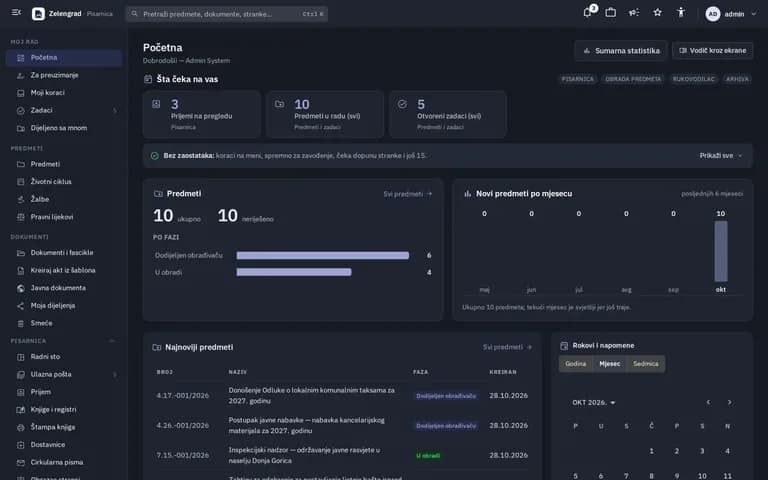
Task: Open Smeće trash item
Action: (64, 323)
